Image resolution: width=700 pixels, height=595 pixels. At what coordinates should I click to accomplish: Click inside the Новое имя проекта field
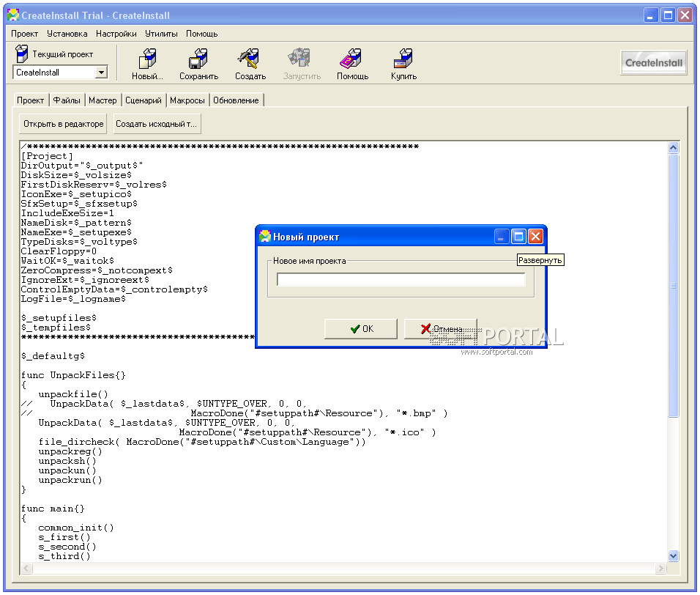pyautogui.click(x=401, y=280)
